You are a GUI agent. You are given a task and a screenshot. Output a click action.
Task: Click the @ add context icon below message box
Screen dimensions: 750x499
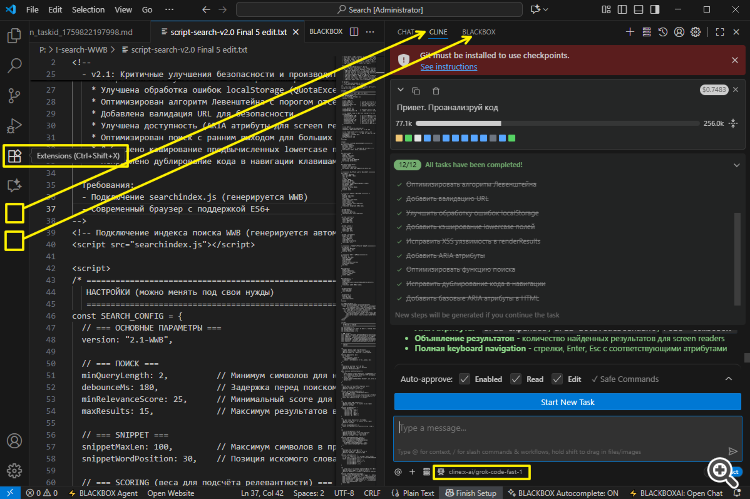coord(398,472)
